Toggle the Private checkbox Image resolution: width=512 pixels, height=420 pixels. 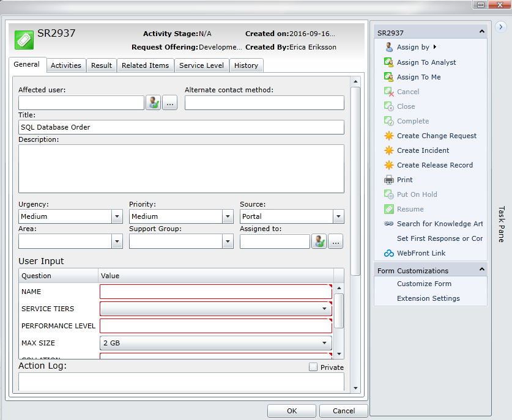click(x=313, y=367)
